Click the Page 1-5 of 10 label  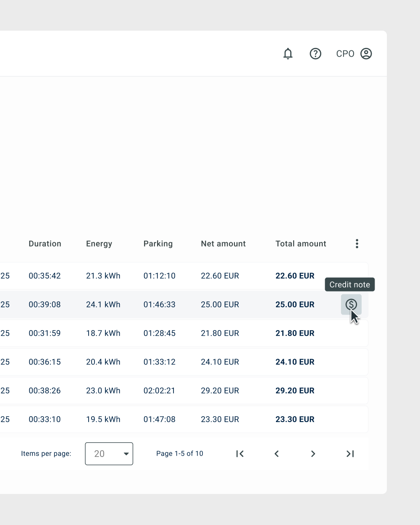click(180, 454)
